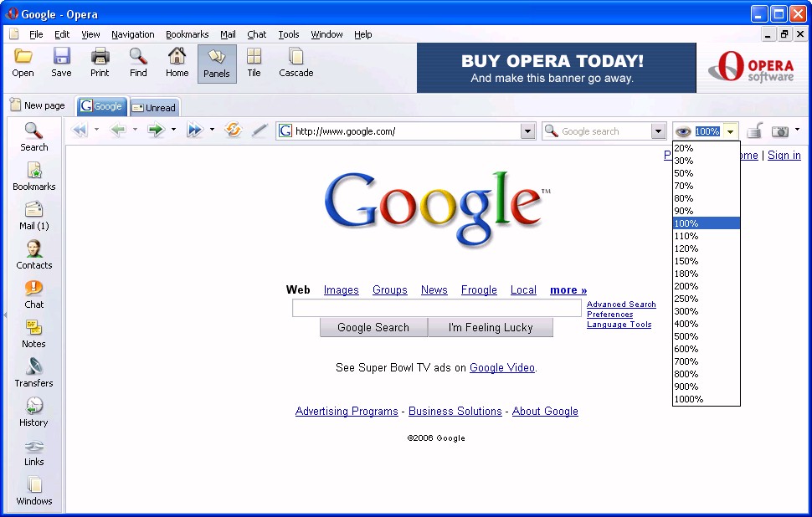Viewport: 812px width, 517px height.
Task: Click the Tile windows icon
Action: pyautogui.click(x=254, y=56)
